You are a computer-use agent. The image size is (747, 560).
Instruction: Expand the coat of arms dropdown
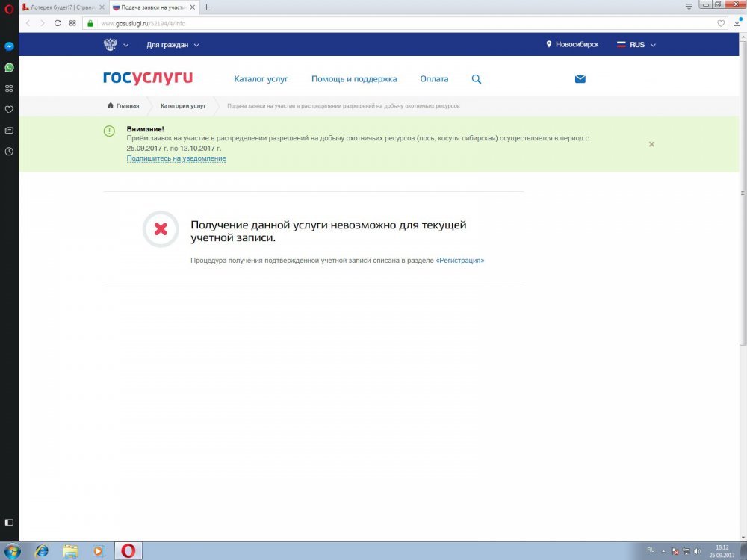point(116,45)
